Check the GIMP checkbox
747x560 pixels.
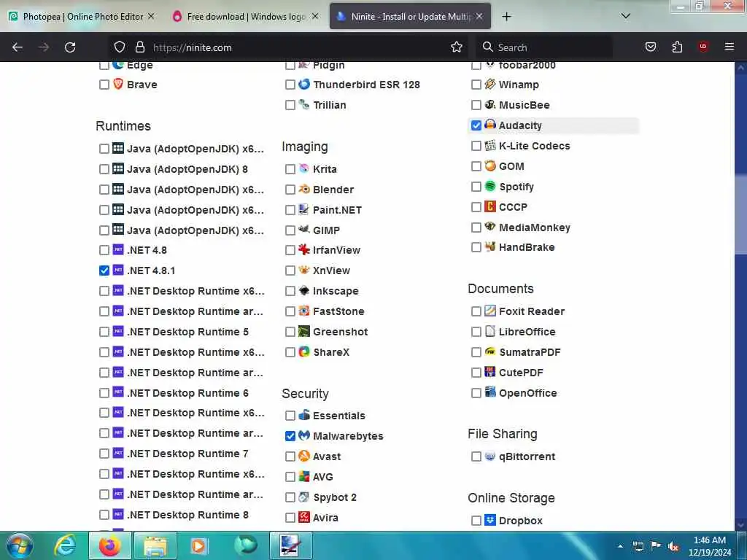290,230
